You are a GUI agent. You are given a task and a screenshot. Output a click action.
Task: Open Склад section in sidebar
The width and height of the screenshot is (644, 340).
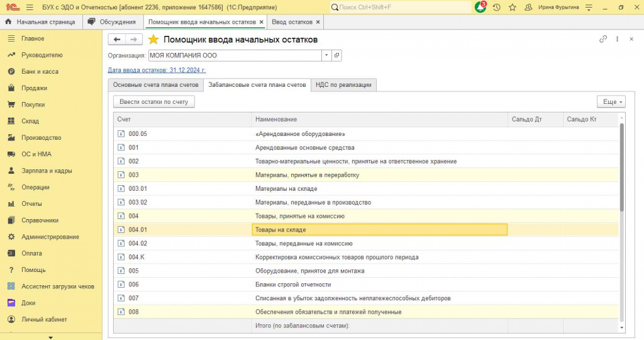(x=30, y=121)
